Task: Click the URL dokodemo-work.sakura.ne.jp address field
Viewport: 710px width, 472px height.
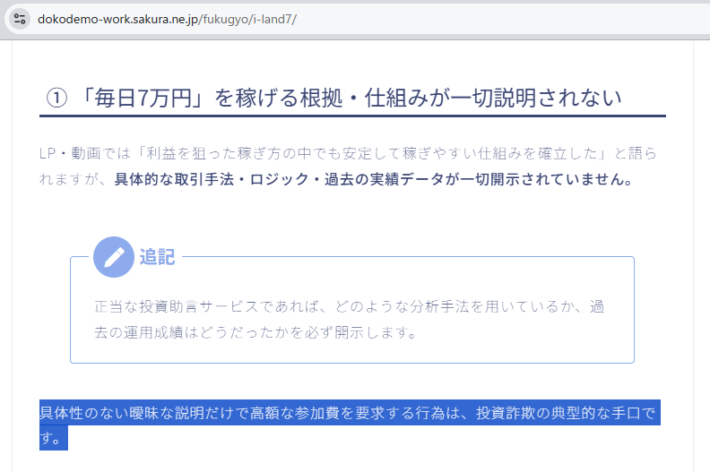Action: [x=167, y=19]
